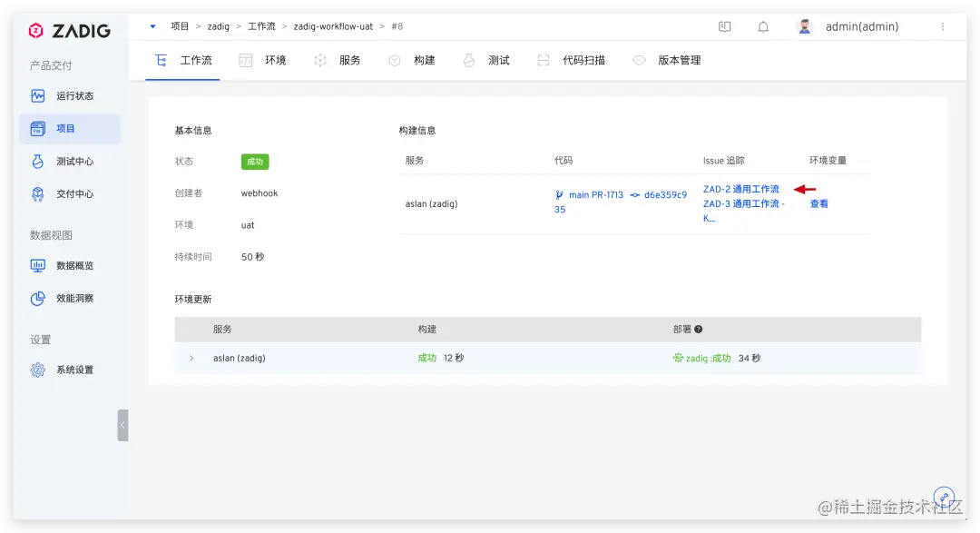Viewport: 980px width, 533px height.
Task: Open the admin(admin) account menu
Action: pyautogui.click(x=860, y=26)
